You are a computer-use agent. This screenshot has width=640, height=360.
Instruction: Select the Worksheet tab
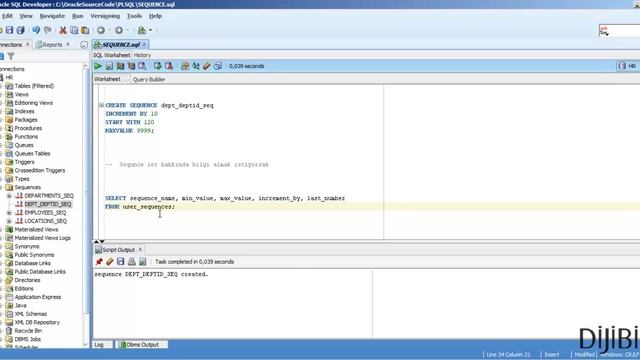tap(107, 79)
